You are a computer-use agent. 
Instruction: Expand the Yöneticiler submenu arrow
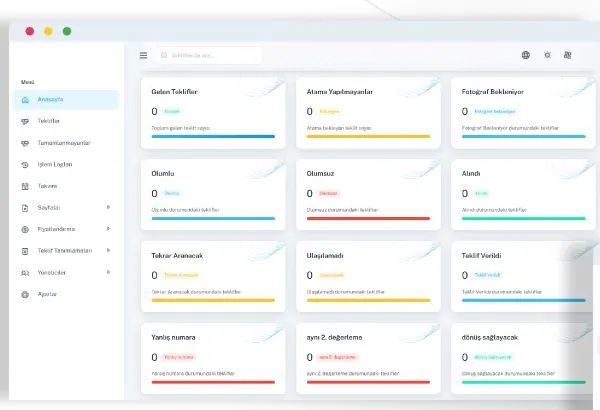[x=108, y=272]
